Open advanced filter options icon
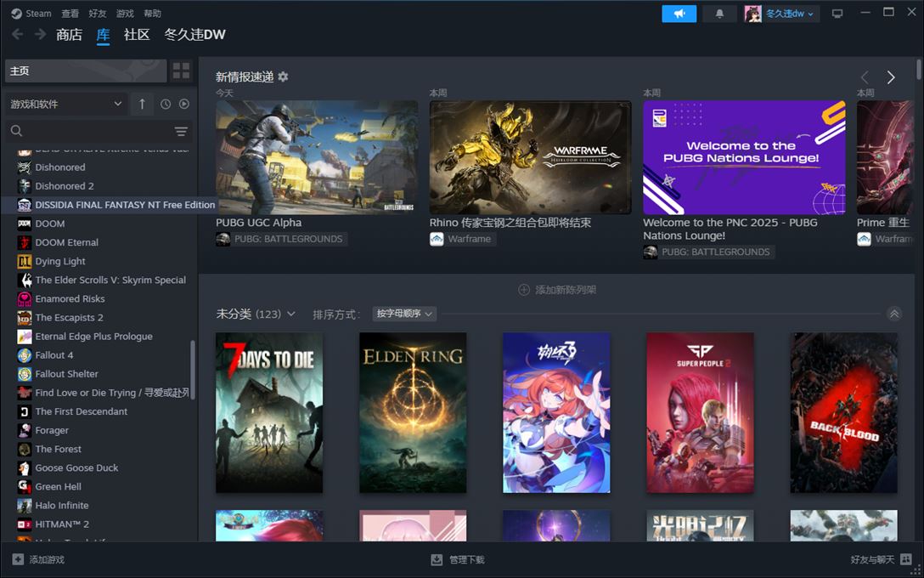The image size is (924, 578). pyautogui.click(x=181, y=131)
